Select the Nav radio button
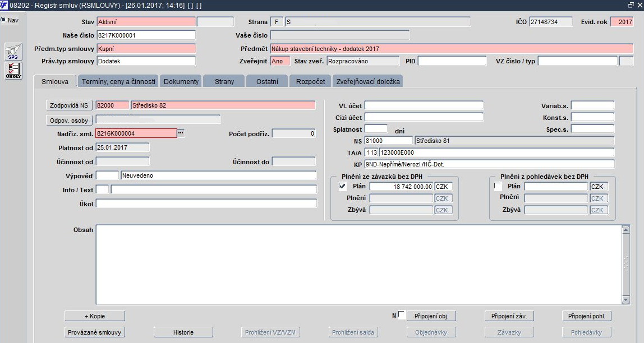 (x=3, y=20)
